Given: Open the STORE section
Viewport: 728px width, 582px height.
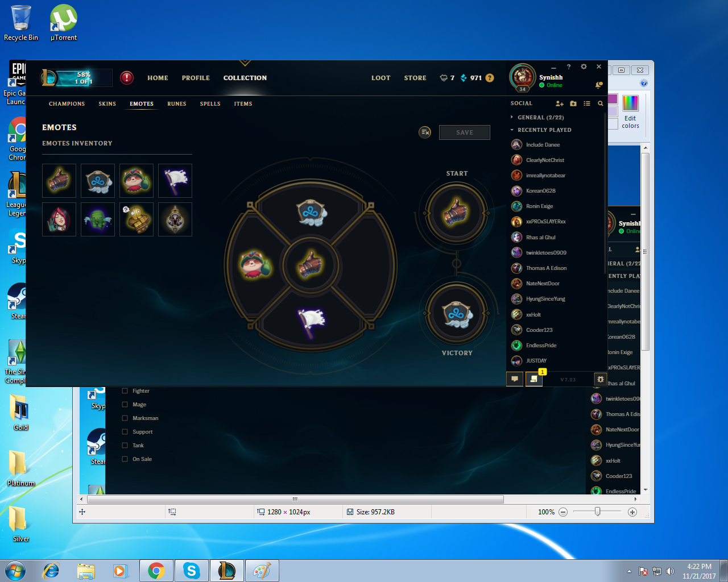Looking at the screenshot, I should [415, 78].
